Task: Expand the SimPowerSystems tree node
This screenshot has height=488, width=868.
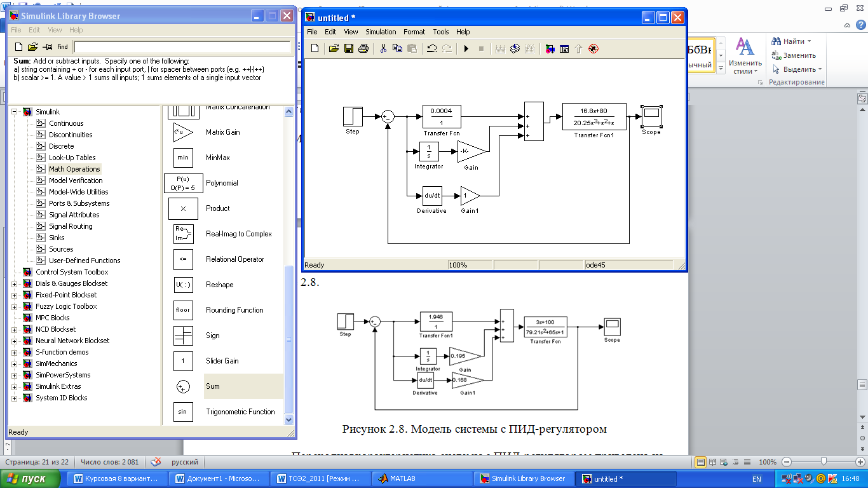Action: coord(14,375)
